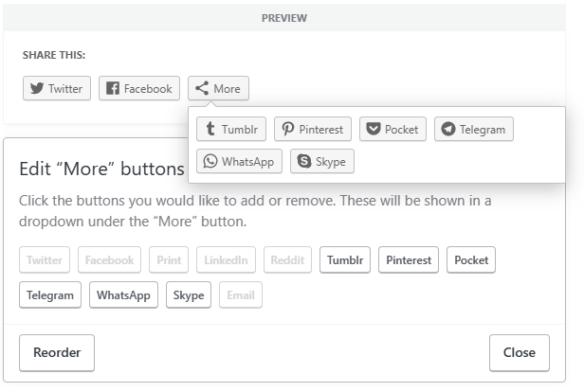Add the Reddit button to More
The height and width of the screenshot is (392, 584).
[287, 260]
